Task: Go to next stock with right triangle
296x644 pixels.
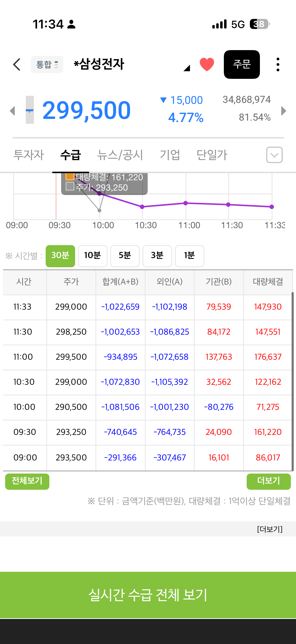Action: [x=283, y=111]
